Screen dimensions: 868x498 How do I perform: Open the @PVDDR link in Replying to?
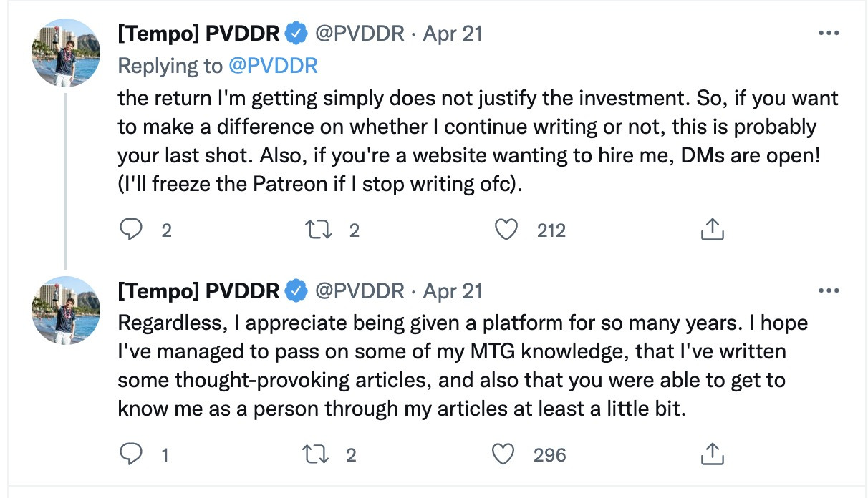[273, 66]
